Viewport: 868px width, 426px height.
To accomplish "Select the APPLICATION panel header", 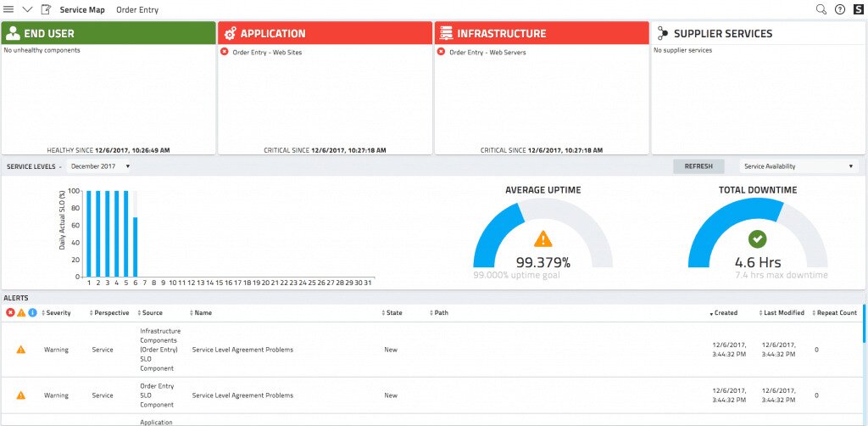I will click(x=325, y=33).
